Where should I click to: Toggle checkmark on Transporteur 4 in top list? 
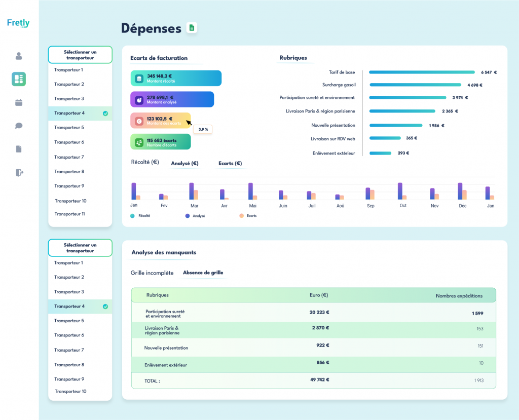pyautogui.click(x=105, y=113)
